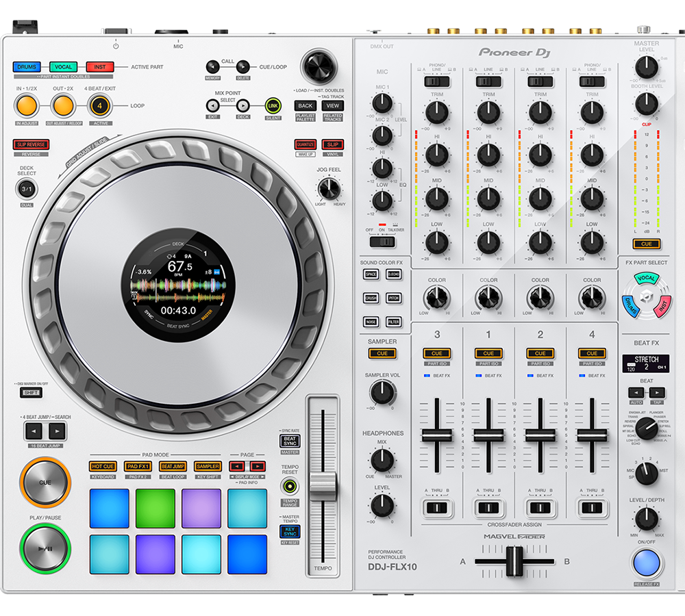Switch pad mode to HOT CUE
685x616 pixels.
(x=103, y=466)
